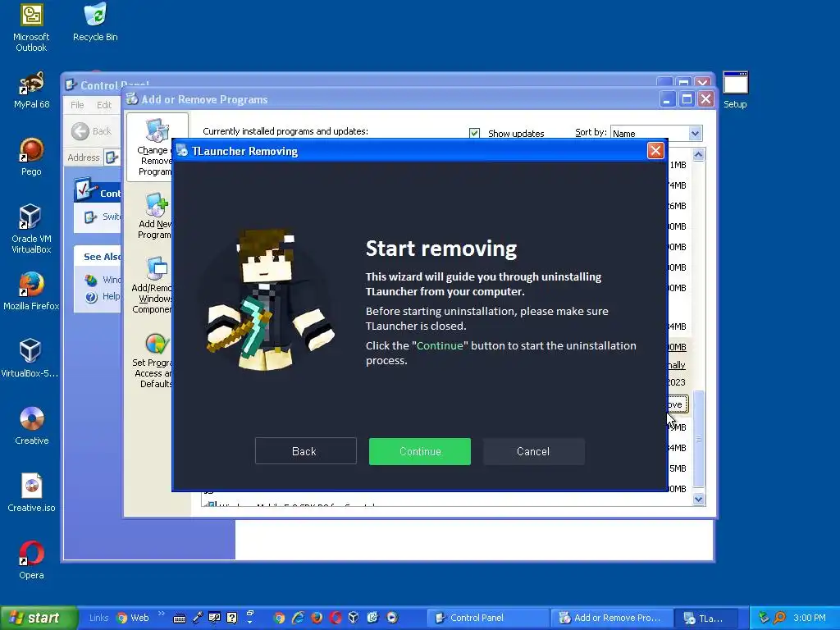The width and height of the screenshot is (840, 630).
Task: Click Back arrow in Control Panel toolbar
Action: click(x=91, y=131)
